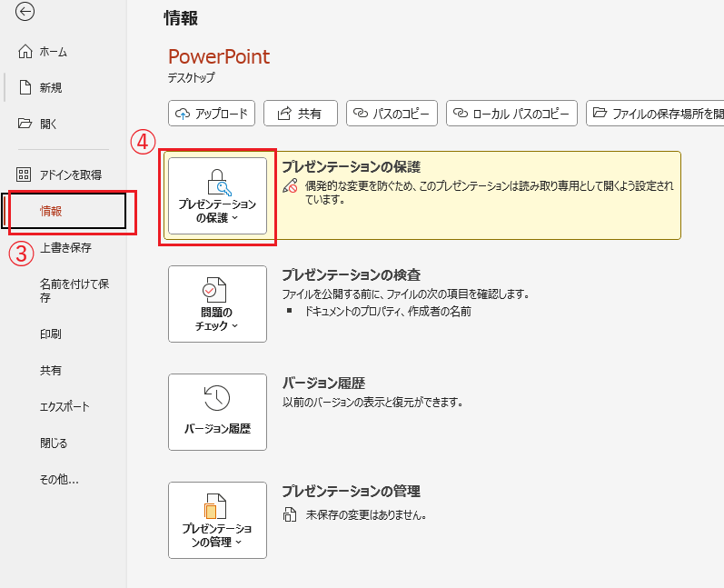Click the ファイルの保存場所を開く button
The width and height of the screenshot is (724, 588).
(655, 114)
